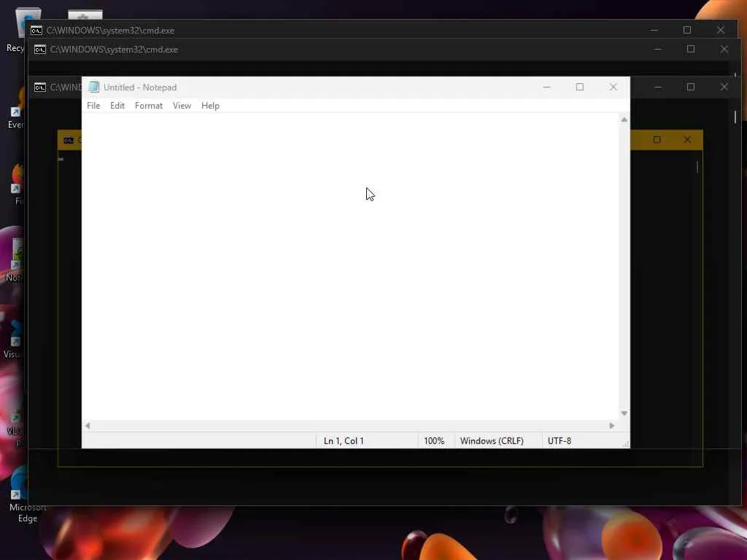Viewport: 747px width, 560px height.
Task: Maximize the topmost cmd.exe window
Action: pos(687,30)
